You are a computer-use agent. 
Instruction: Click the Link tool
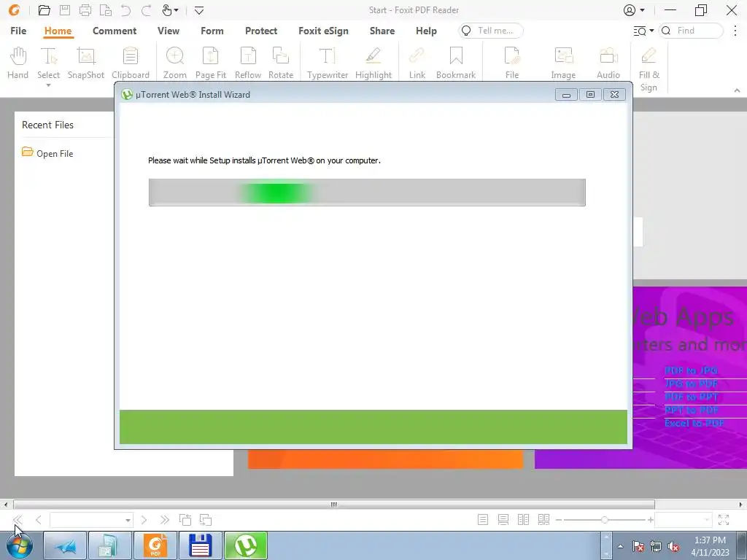[417, 63]
